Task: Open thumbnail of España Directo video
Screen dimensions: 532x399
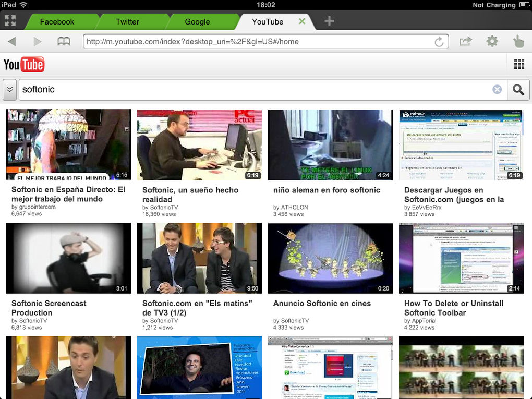Action: [68, 144]
